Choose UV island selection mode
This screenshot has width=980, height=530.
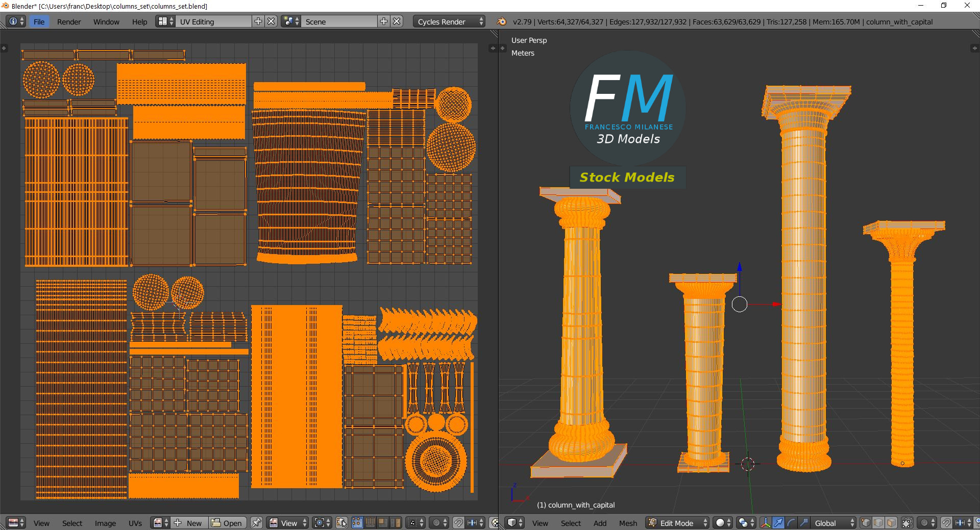pos(396,523)
